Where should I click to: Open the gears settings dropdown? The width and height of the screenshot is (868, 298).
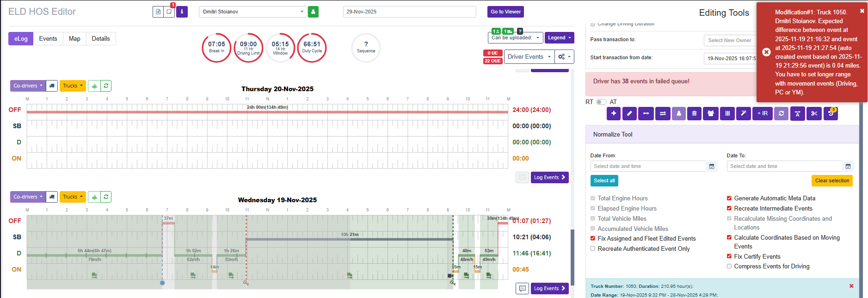(x=564, y=56)
